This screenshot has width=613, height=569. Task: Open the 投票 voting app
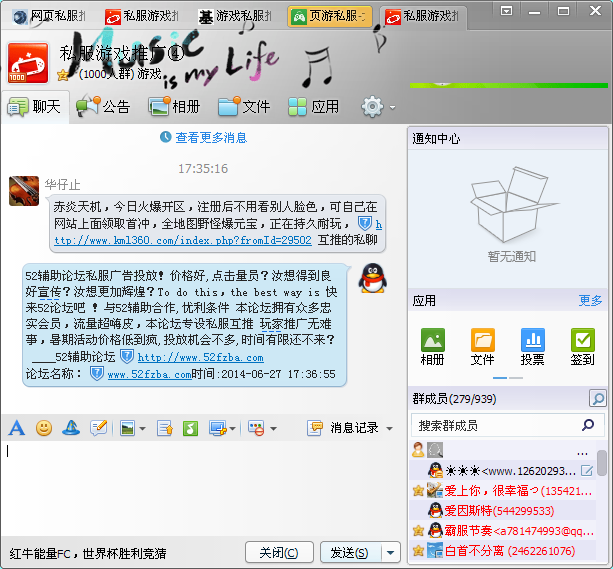(x=532, y=346)
